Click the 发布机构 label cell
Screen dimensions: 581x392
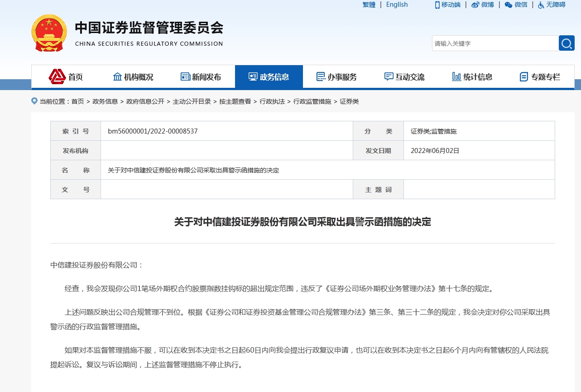[76, 151]
